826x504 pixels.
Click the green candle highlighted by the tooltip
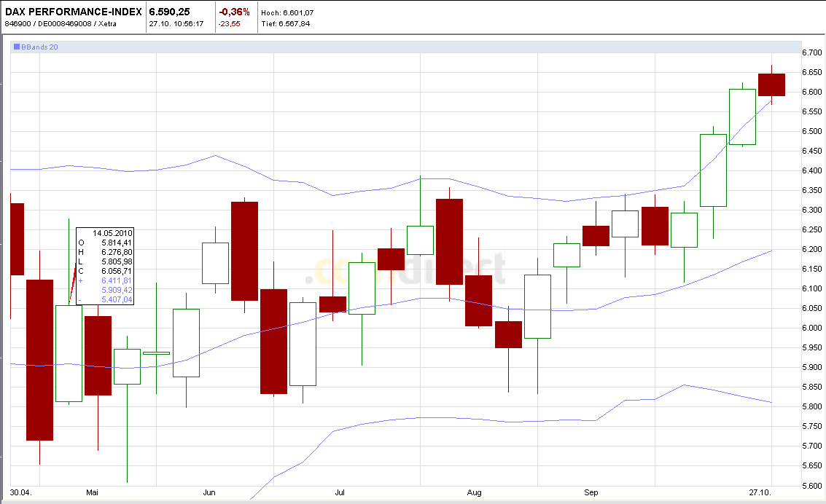[69, 353]
